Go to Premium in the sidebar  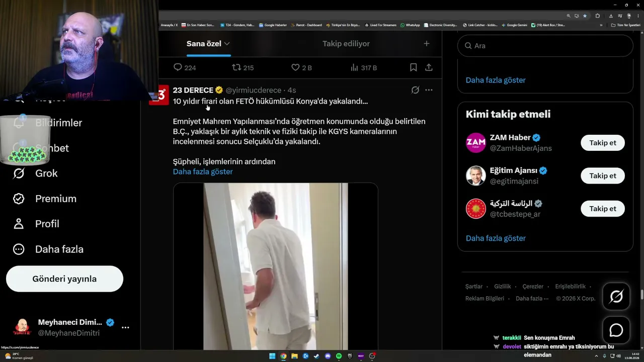(x=45, y=199)
